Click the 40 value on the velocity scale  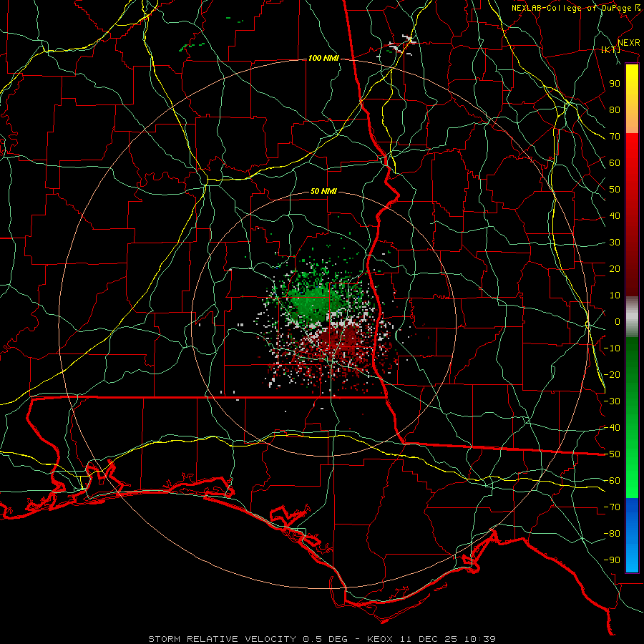615,216
